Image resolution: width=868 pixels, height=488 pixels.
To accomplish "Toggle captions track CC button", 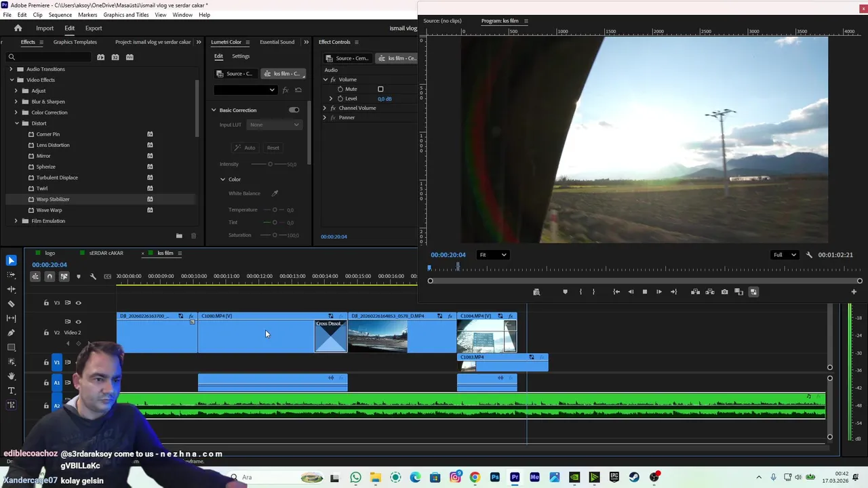I will tap(107, 276).
